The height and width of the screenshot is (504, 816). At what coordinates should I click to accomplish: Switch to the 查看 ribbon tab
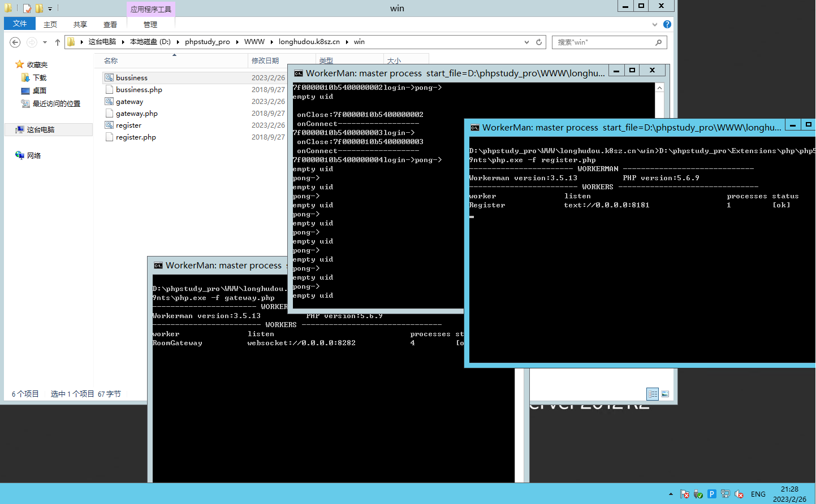click(x=110, y=24)
